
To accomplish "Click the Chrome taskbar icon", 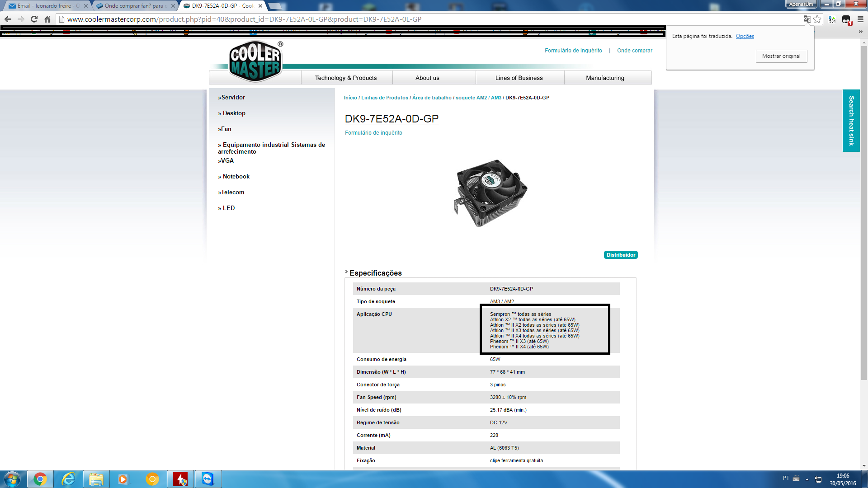I will 40,479.
